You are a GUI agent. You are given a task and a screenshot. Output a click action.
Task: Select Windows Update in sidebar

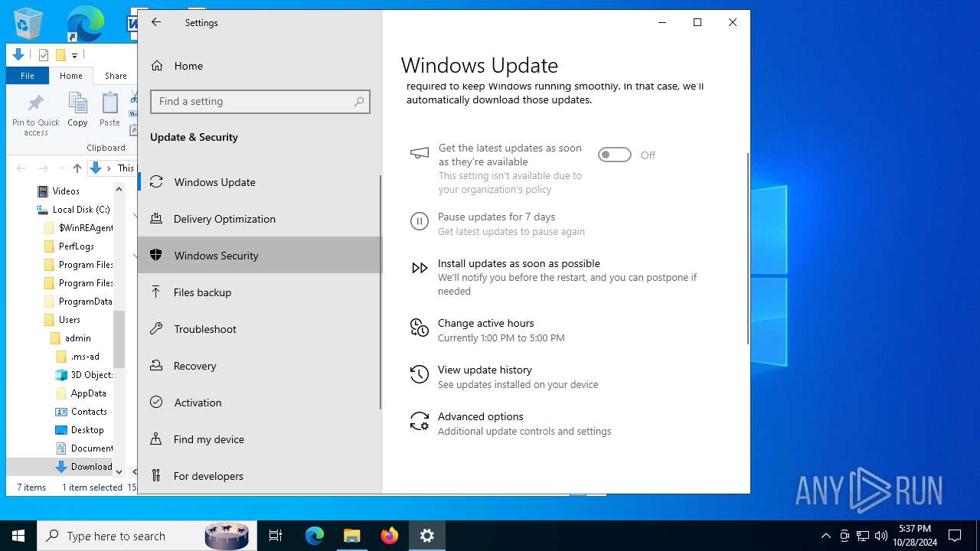[260, 182]
